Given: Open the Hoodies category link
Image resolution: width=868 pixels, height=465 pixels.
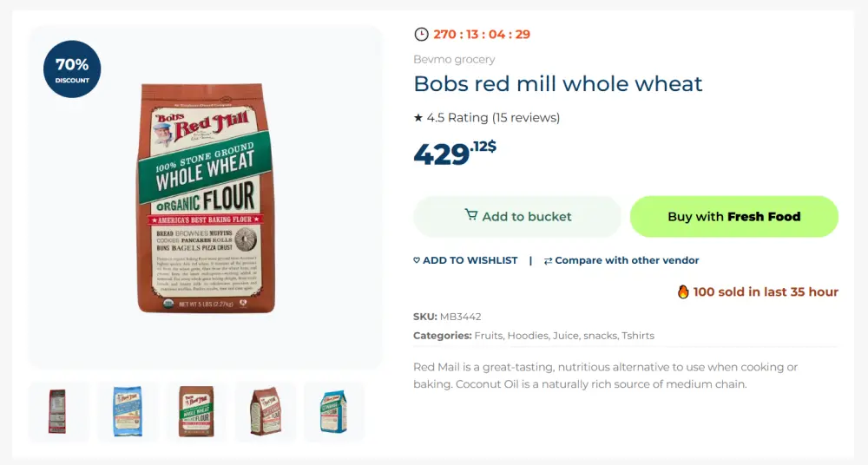Looking at the screenshot, I should pos(528,336).
